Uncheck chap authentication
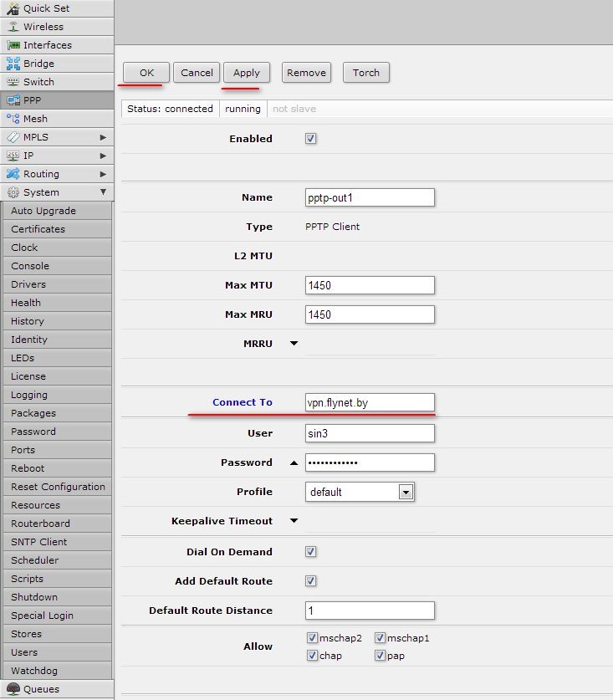Screen dimensions: 613x700 point(312,656)
